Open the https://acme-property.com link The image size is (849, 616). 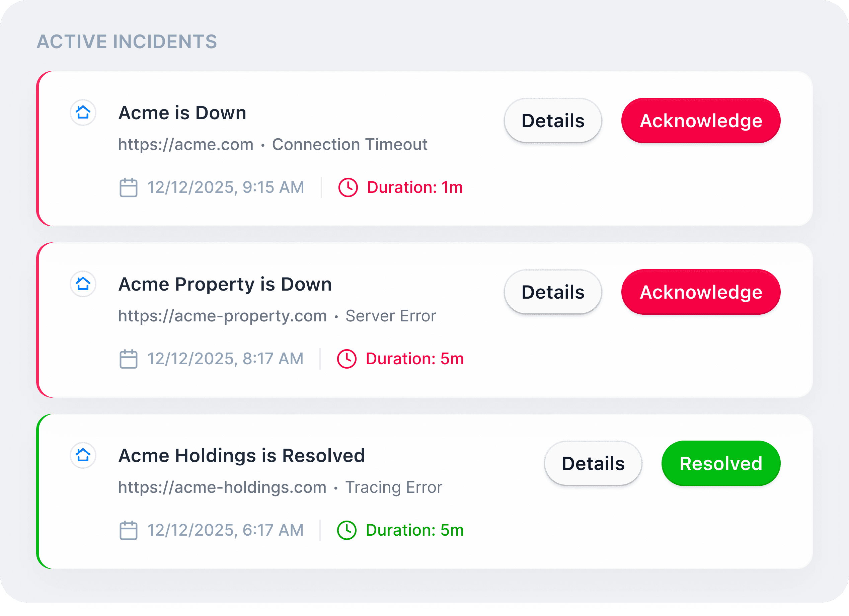click(222, 315)
